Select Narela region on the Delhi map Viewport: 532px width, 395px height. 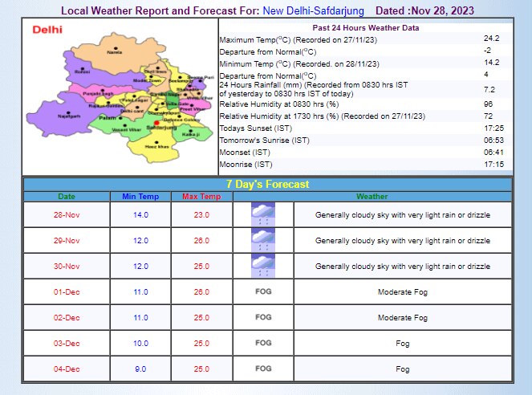point(116,50)
